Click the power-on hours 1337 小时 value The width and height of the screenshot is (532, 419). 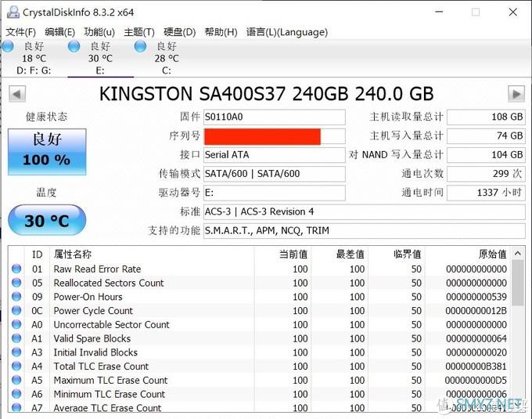pos(486,193)
